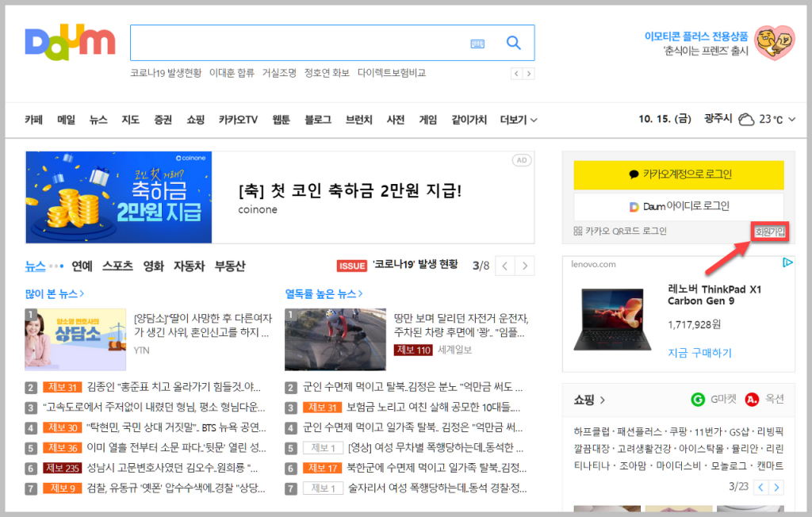Click the AD badge on the coinone banner
The image size is (812, 517).
(522, 160)
